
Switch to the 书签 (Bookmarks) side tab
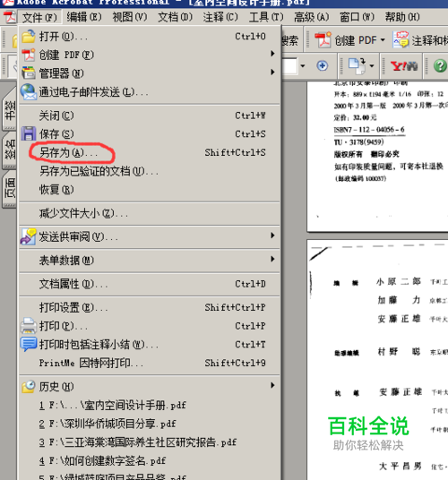(x=10, y=109)
